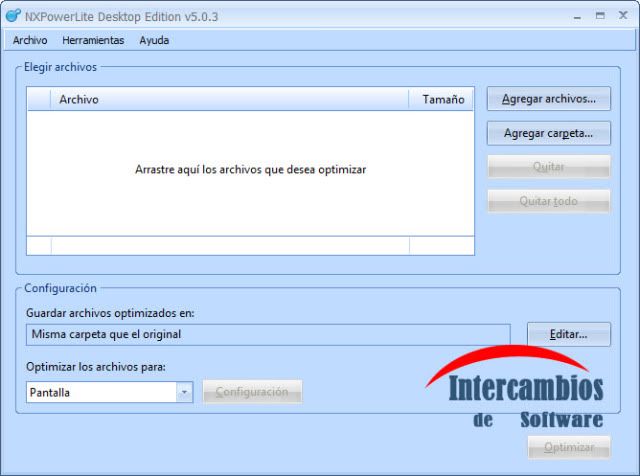Close the NXPowerLite window
Screen dimensions: 640x476
coord(623,16)
